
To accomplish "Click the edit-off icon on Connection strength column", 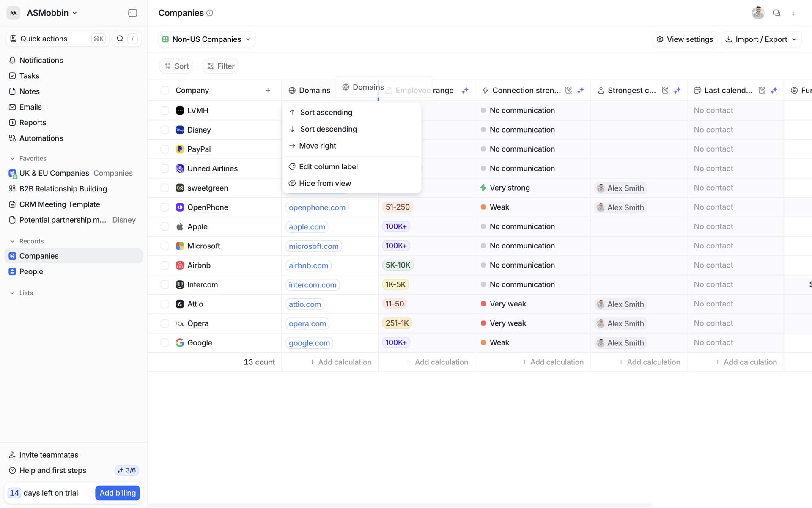I will (x=569, y=90).
